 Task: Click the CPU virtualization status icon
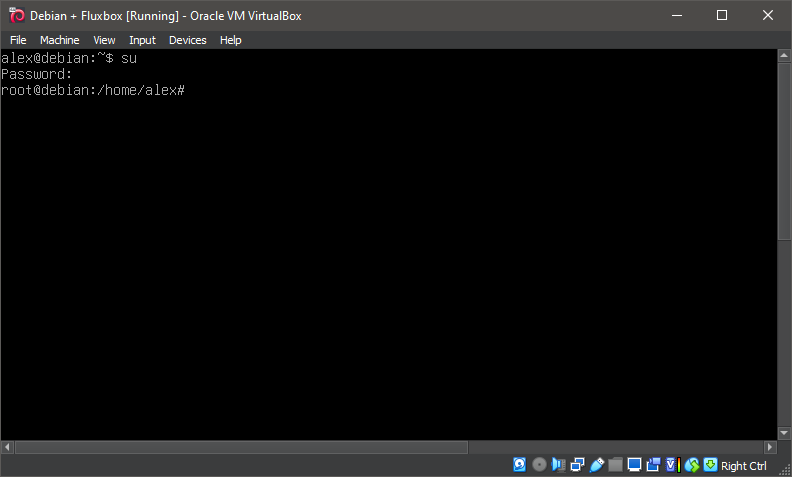tap(671, 465)
